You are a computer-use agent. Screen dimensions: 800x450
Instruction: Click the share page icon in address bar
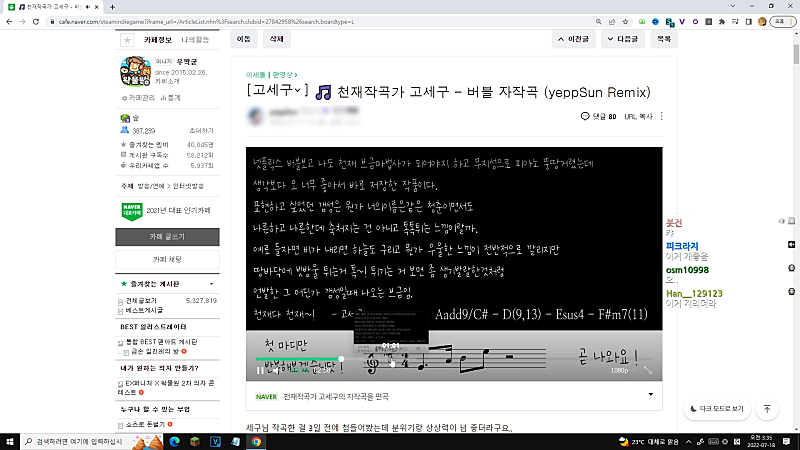pos(612,21)
